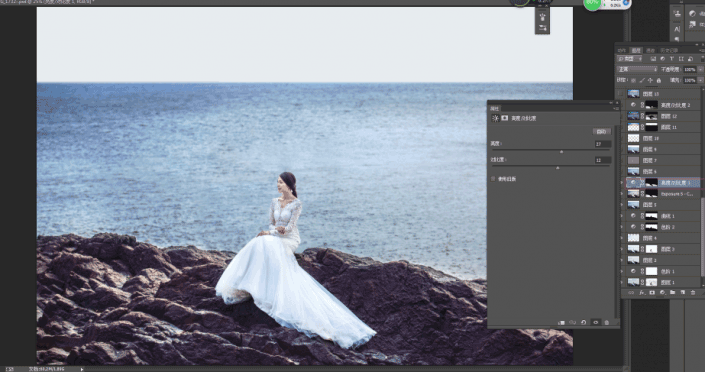Reset adjustment to defaults in the Properties panel
705x372 pixels.
click(x=584, y=323)
